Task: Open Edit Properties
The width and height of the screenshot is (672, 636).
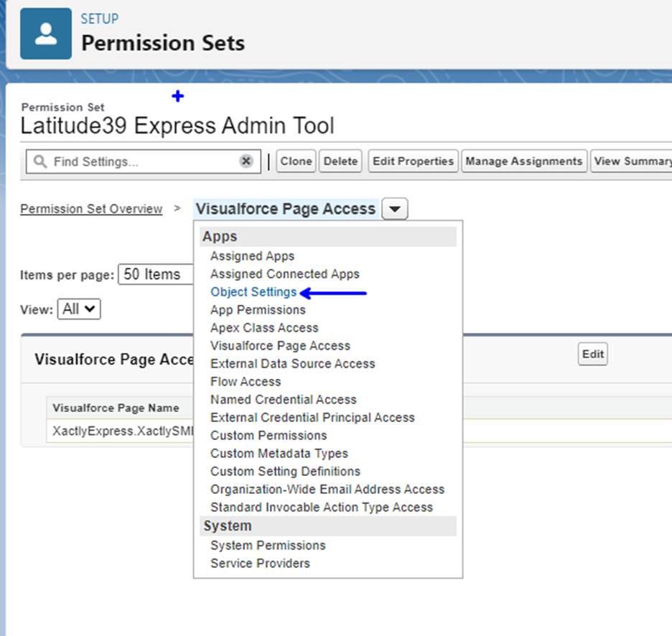Action: click(x=413, y=161)
